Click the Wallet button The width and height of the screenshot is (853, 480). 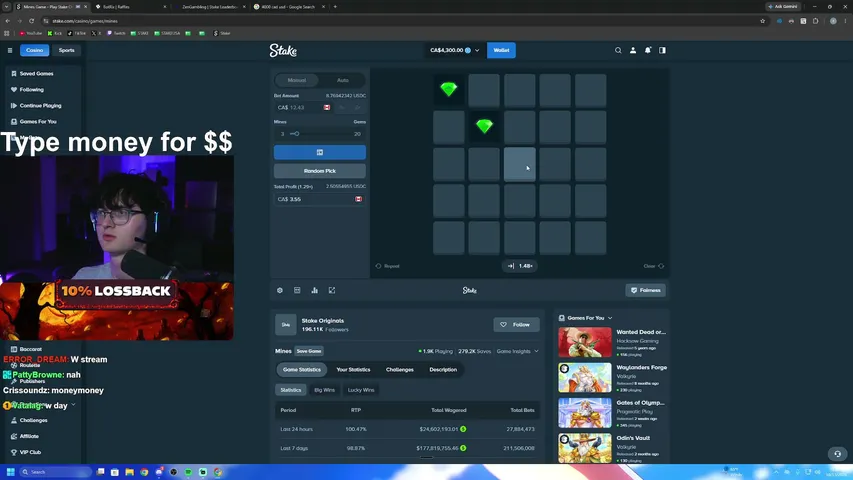coord(501,50)
